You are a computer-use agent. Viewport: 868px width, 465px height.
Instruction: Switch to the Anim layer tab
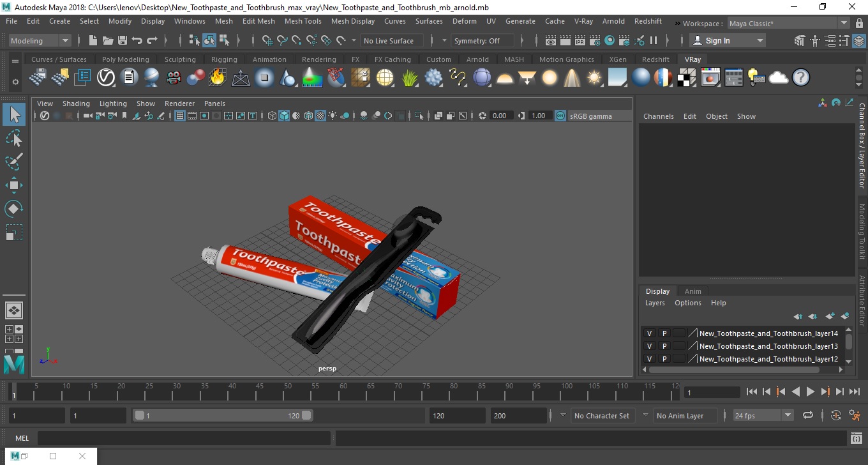pyautogui.click(x=693, y=291)
